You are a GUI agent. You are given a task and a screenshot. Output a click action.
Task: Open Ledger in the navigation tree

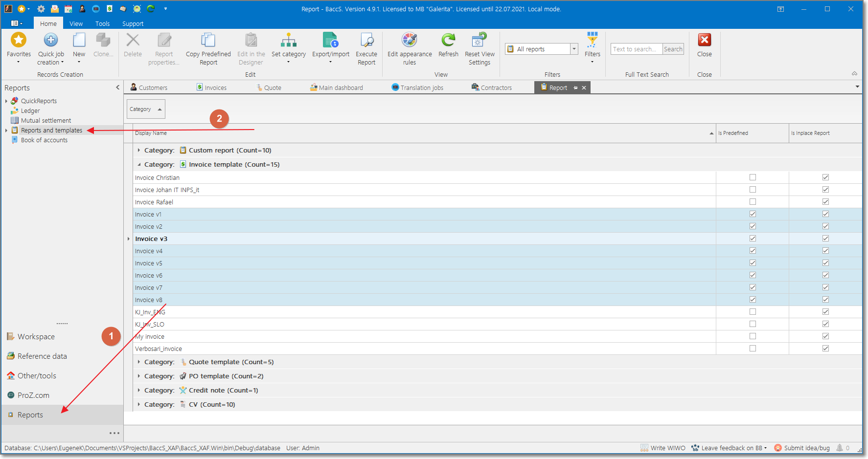tap(30, 111)
